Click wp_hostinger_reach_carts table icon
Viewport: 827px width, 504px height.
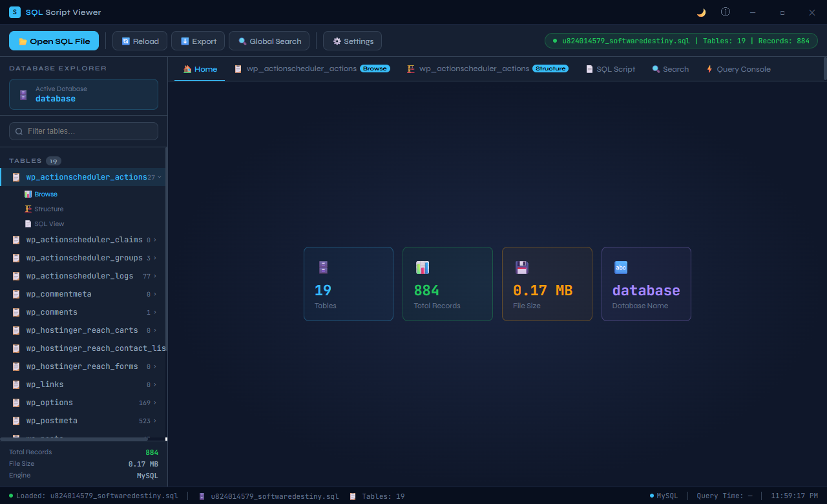pyautogui.click(x=16, y=330)
